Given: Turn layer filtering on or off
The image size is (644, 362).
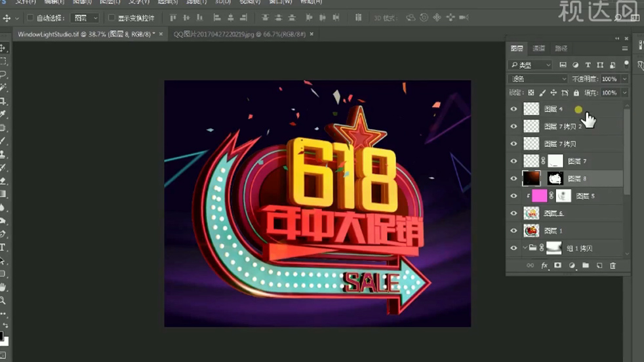Looking at the screenshot, I should tap(626, 64).
